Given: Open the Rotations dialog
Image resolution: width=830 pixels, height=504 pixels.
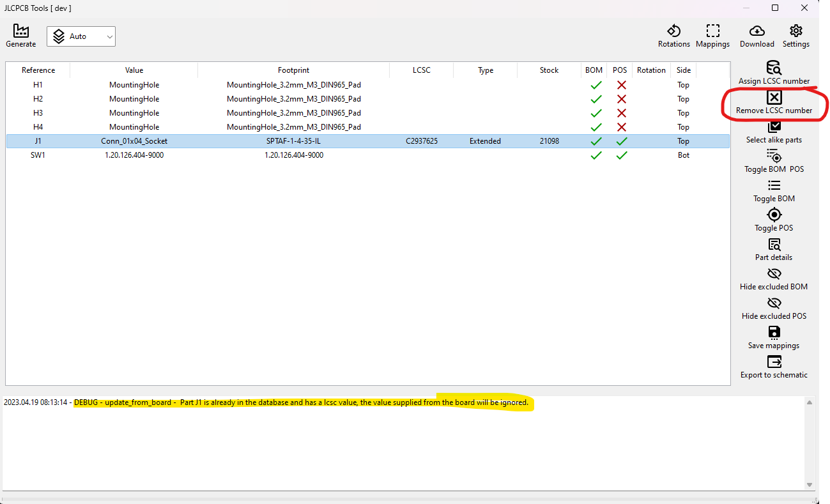Looking at the screenshot, I should (674, 34).
